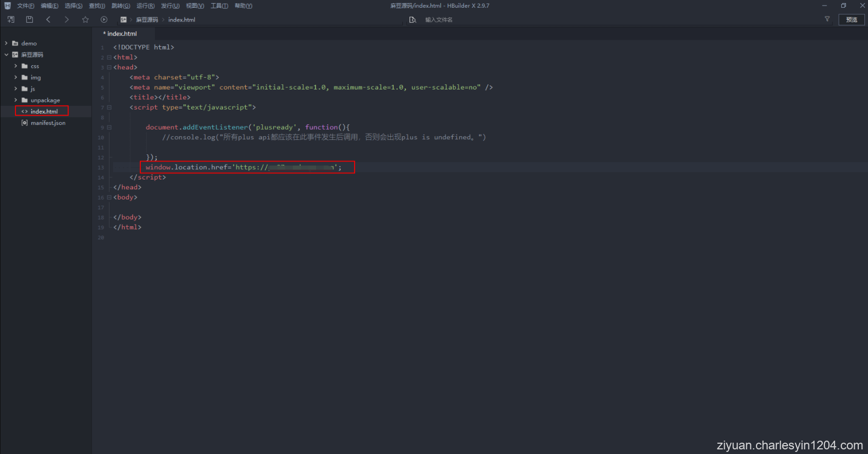Expand the css folder in project tree

point(15,66)
